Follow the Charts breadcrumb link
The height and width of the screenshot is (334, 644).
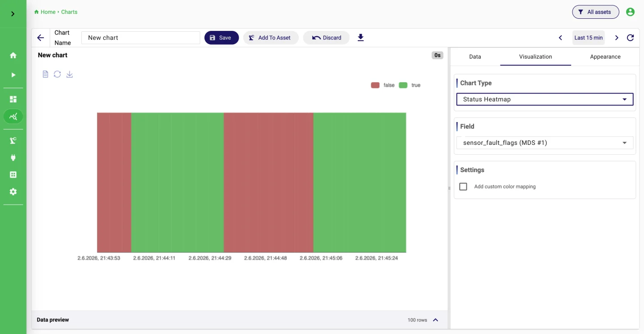69,12
